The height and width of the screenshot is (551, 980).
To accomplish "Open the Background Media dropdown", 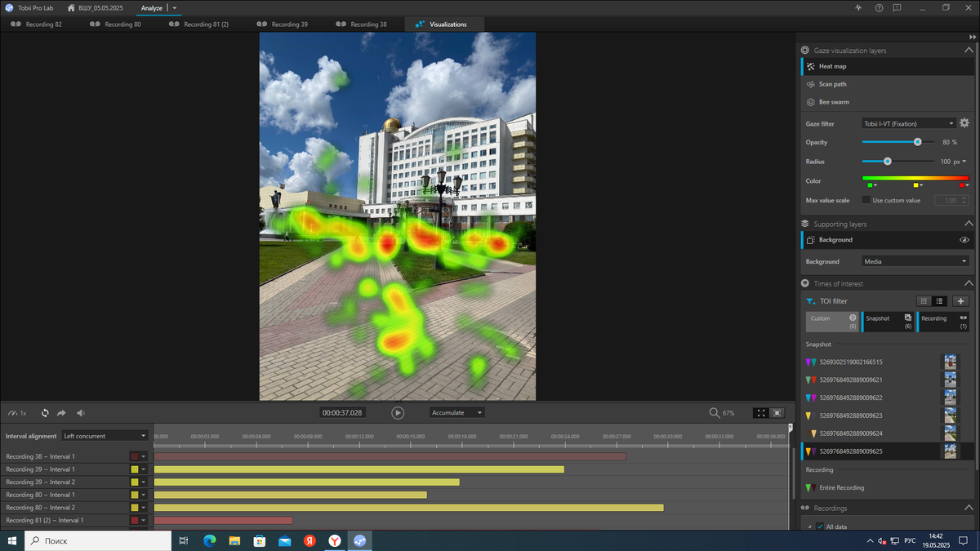I will pos(915,262).
